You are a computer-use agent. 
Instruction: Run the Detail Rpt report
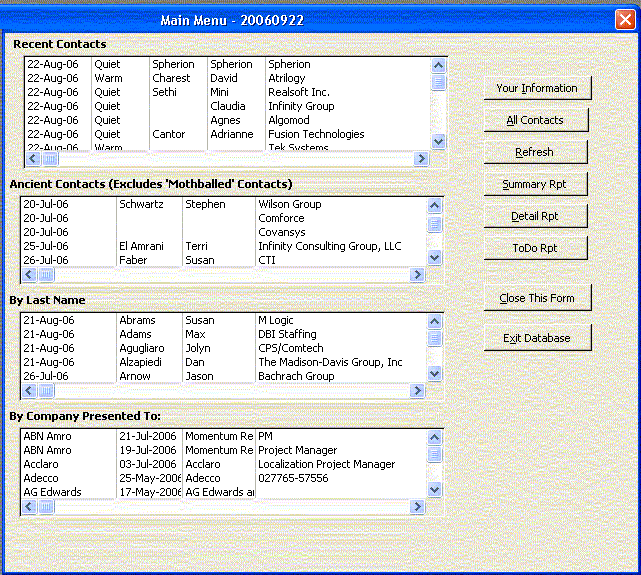click(535, 216)
